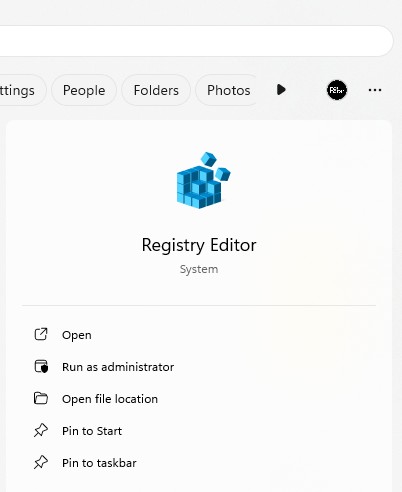Switch to the People filter tab
Image resolution: width=402 pixels, height=492 pixels.
tap(84, 90)
